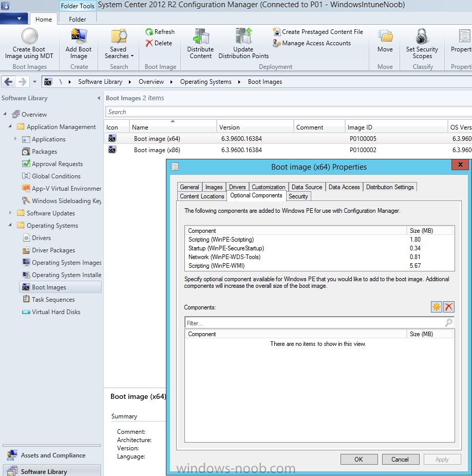Open Manage Access Accounts
This screenshot has height=476, width=472.
click(x=312, y=43)
